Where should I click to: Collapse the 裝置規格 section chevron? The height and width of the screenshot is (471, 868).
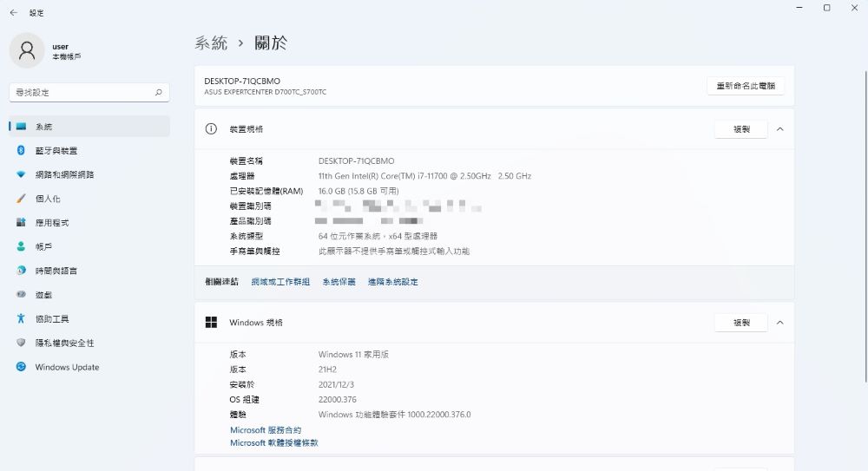780,129
